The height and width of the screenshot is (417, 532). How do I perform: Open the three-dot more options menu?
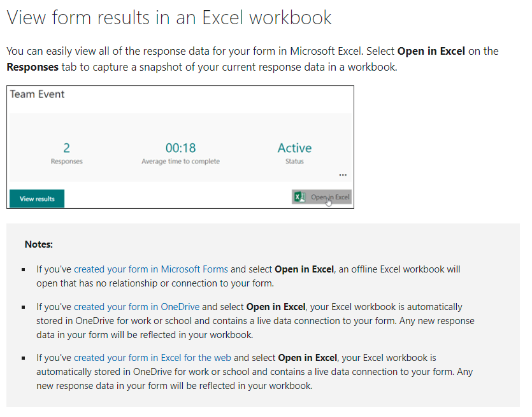click(x=343, y=175)
